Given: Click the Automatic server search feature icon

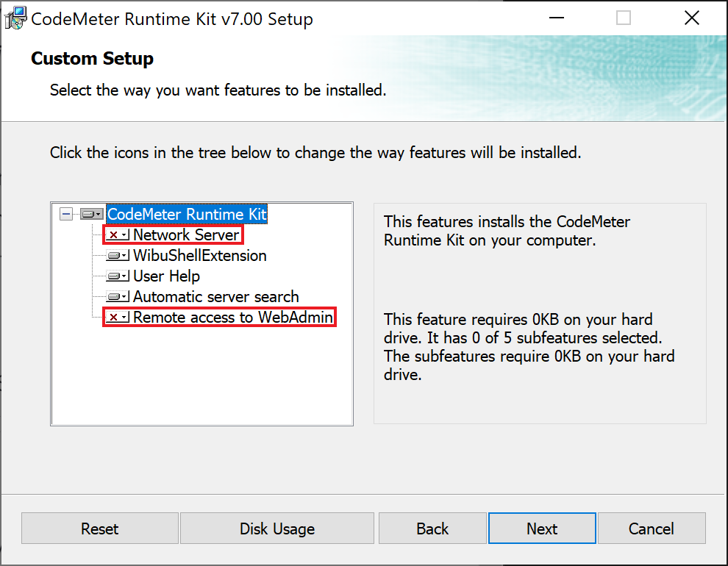Looking at the screenshot, I should 117,297.
